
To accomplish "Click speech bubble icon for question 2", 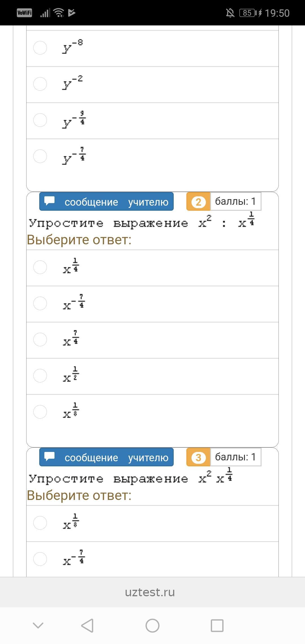I will tap(50, 201).
